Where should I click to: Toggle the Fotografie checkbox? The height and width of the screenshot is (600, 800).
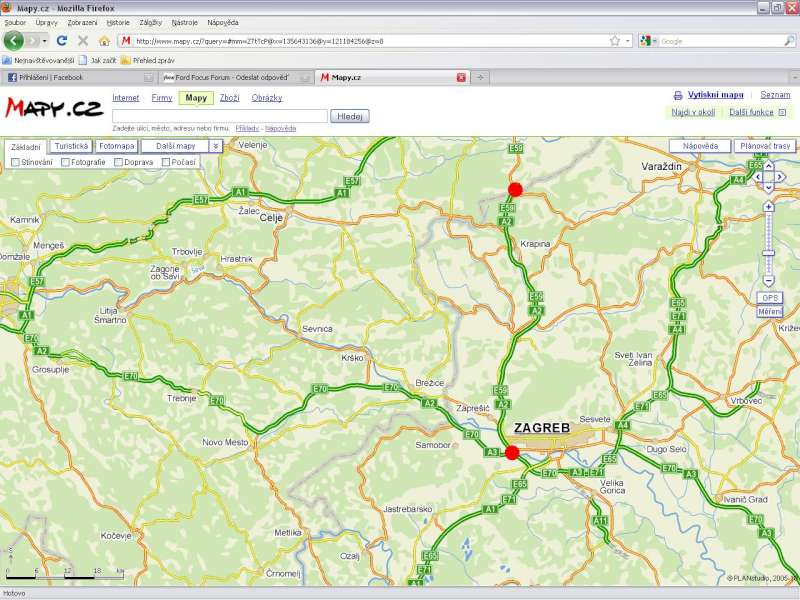tap(65, 162)
